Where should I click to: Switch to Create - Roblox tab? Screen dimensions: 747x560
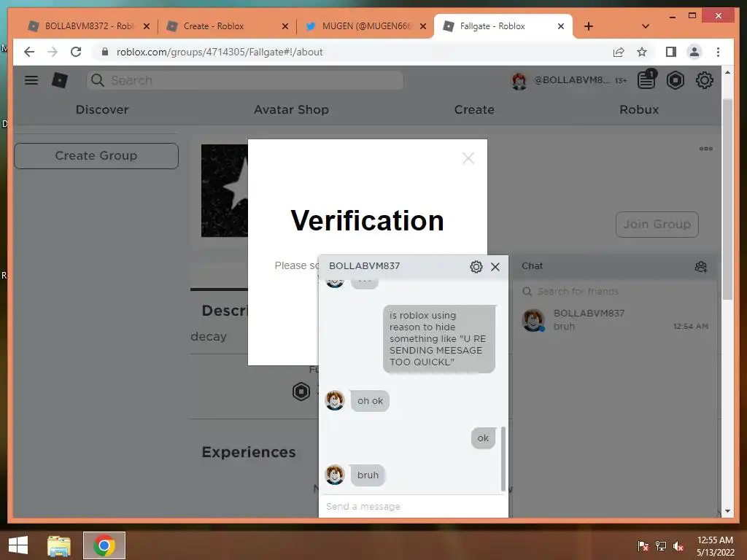coord(214,26)
